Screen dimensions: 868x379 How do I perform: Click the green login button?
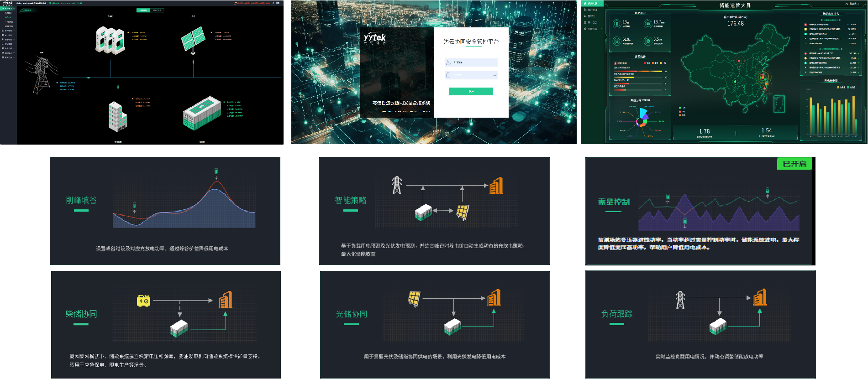click(x=471, y=91)
